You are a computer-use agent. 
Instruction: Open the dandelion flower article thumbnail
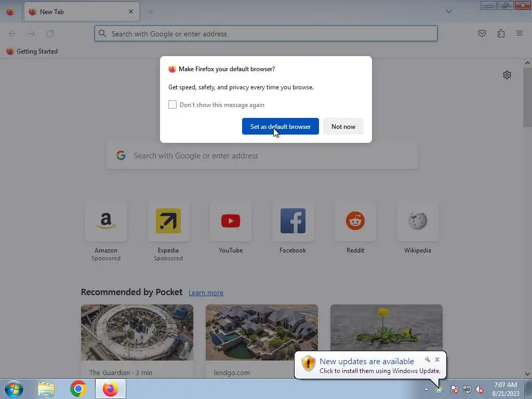pos(387,328)
